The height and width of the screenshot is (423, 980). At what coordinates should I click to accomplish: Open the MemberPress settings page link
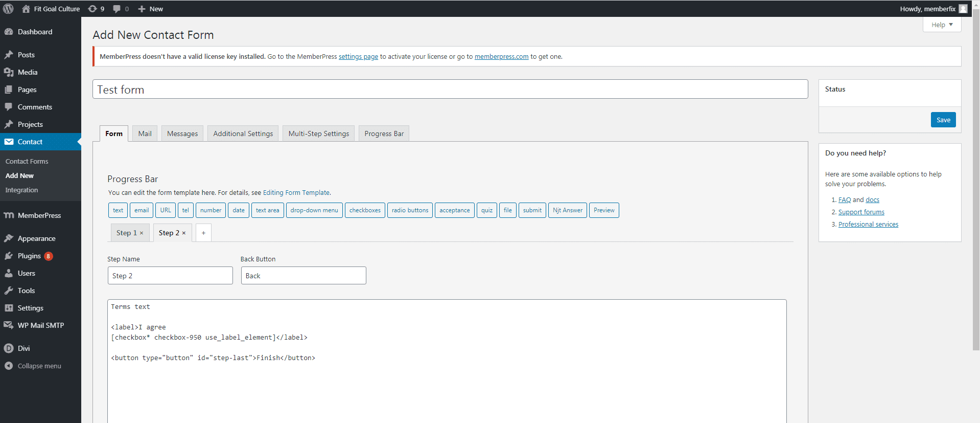tap(358, 57)
